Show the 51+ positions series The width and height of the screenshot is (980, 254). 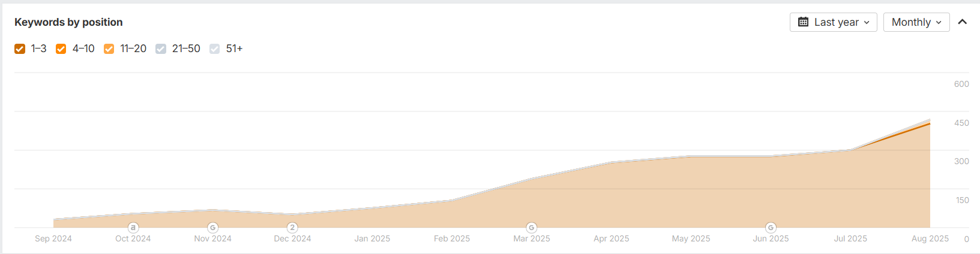[215, 49]
